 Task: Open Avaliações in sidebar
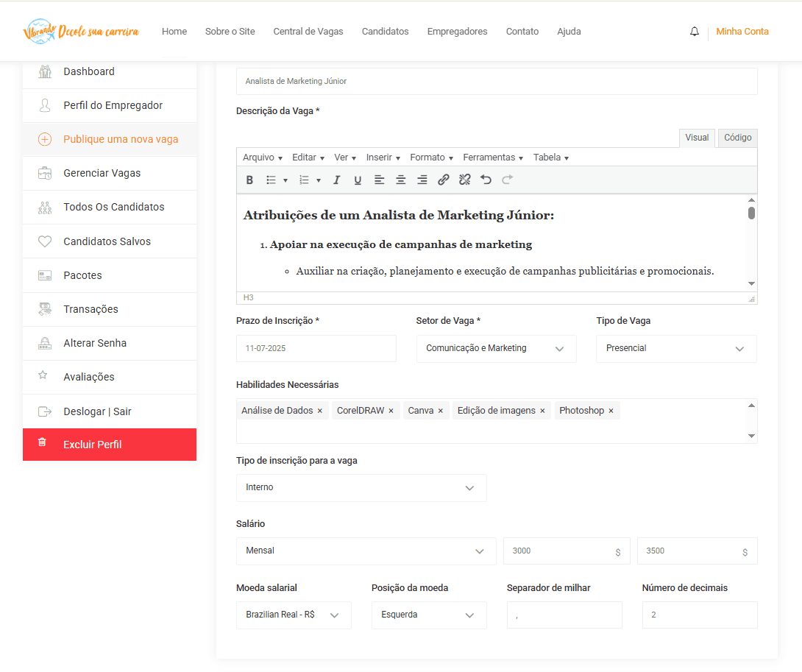110,377
